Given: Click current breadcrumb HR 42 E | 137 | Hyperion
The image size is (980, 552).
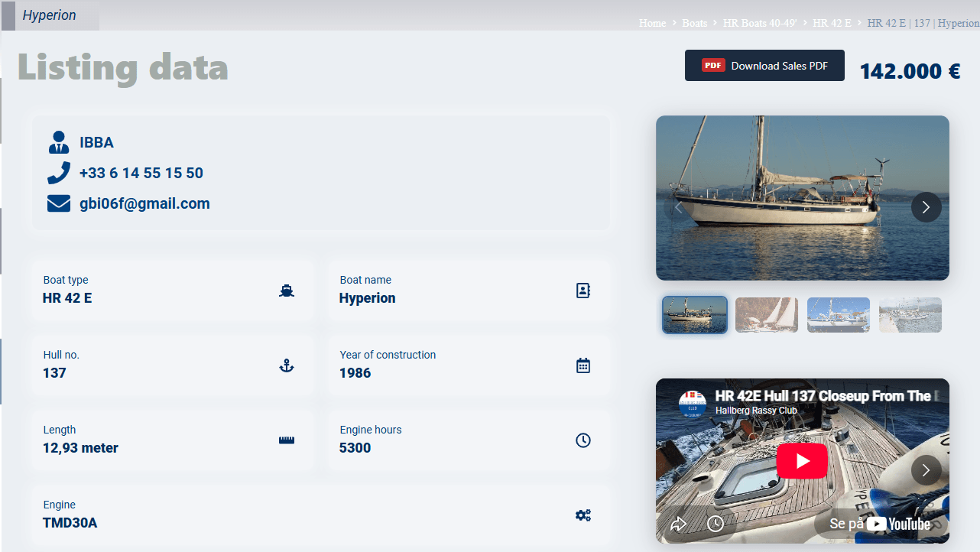Looking at the screenshot, I should tap(923, 23).
